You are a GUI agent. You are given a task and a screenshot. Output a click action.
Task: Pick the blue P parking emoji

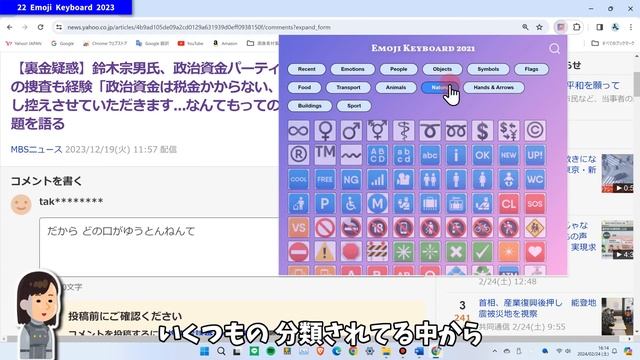pos(325,203)
